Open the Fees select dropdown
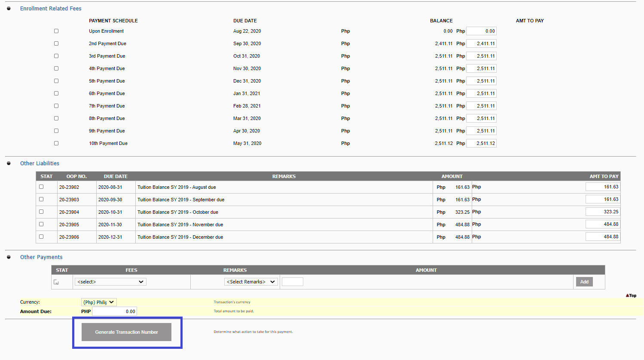 point(110,282)
